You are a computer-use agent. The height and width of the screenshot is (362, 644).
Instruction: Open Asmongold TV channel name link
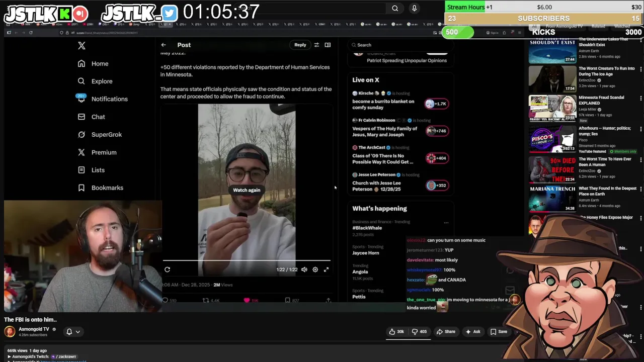coord(34,329)
